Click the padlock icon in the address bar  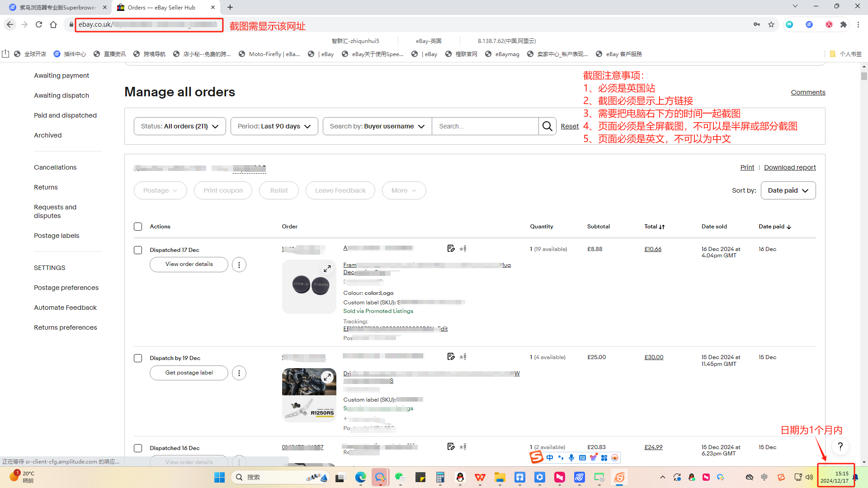71,24
